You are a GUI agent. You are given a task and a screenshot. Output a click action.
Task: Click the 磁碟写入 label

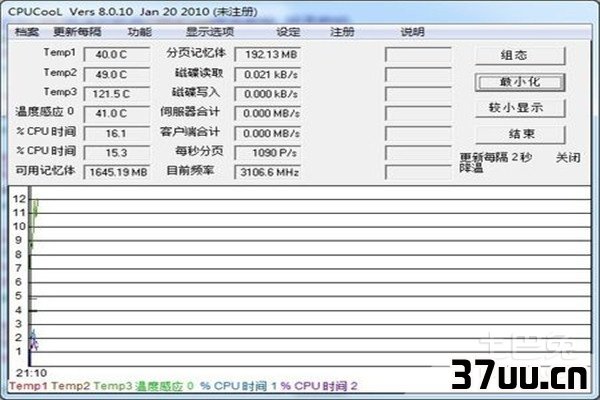point(196,92)
